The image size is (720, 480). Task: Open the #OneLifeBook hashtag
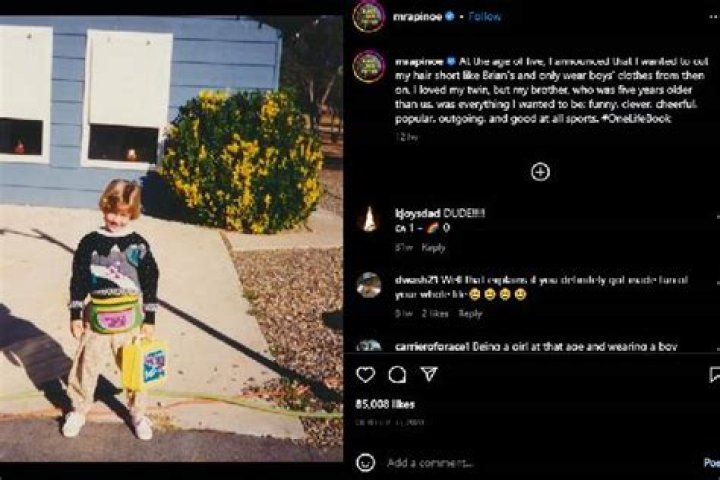point(637,119)
